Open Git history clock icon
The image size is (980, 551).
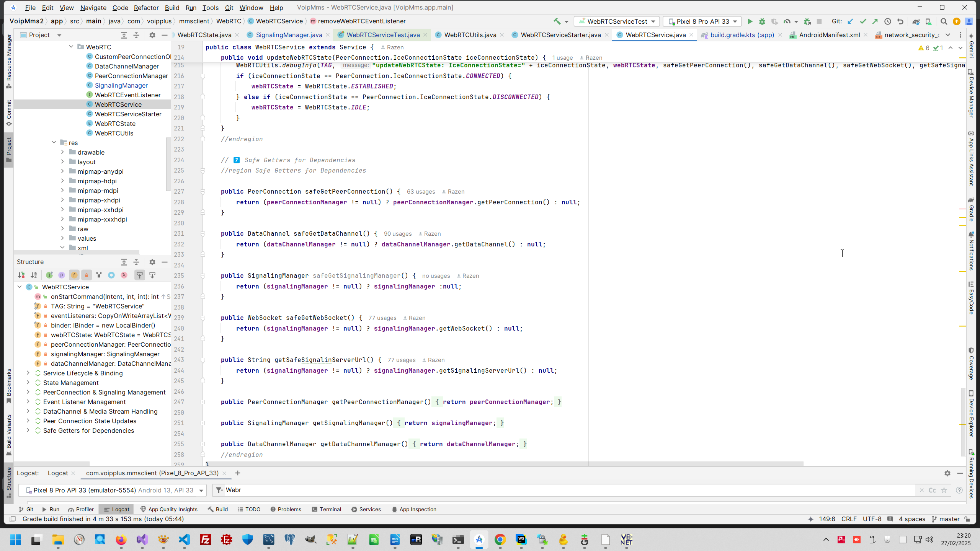[888, 21]
